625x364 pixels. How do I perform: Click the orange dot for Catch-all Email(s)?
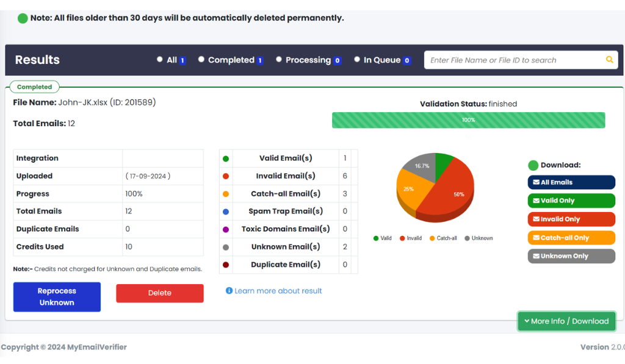(226, 194)
